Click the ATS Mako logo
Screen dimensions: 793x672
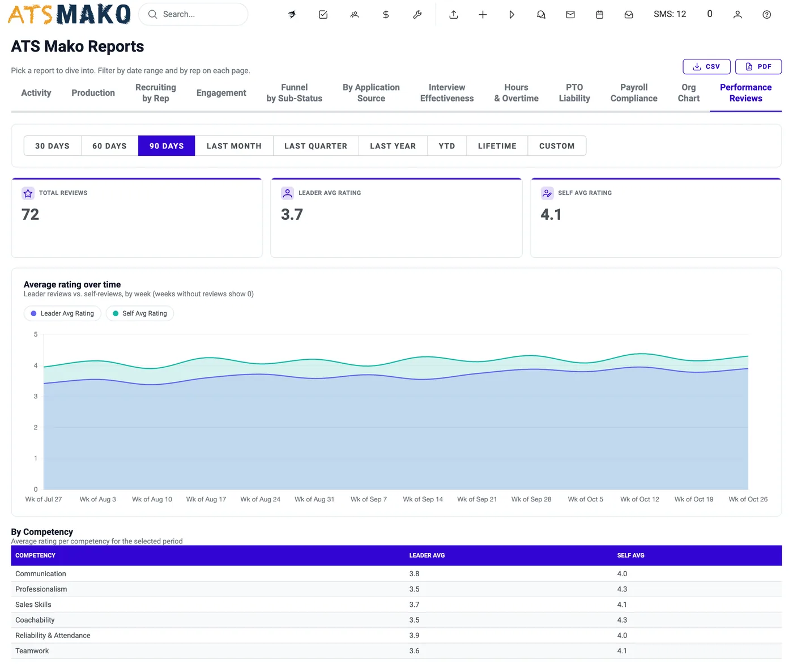pyautogui.click(x=69, y=14)
